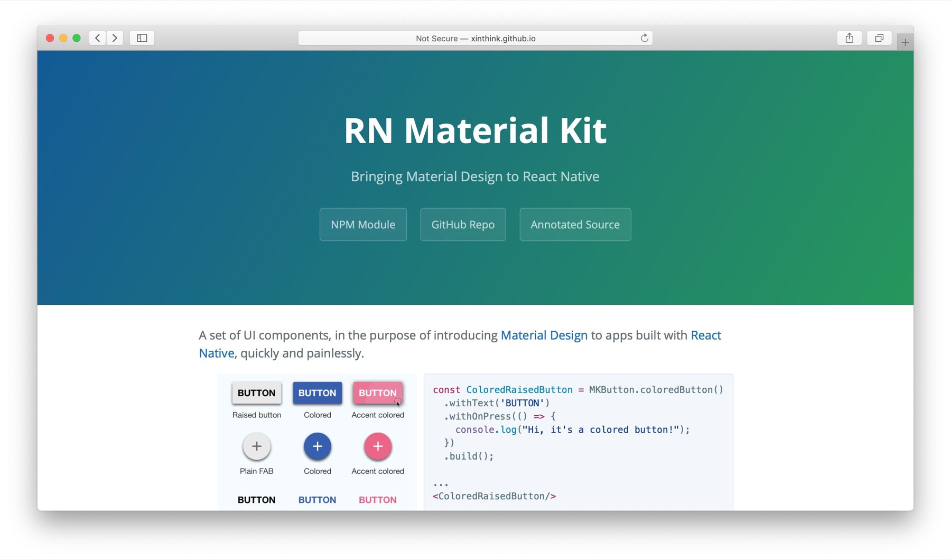The image size is (951, 560).
Task: Tap the blue Colored raised BUTTON
Action: pos(317,393)
